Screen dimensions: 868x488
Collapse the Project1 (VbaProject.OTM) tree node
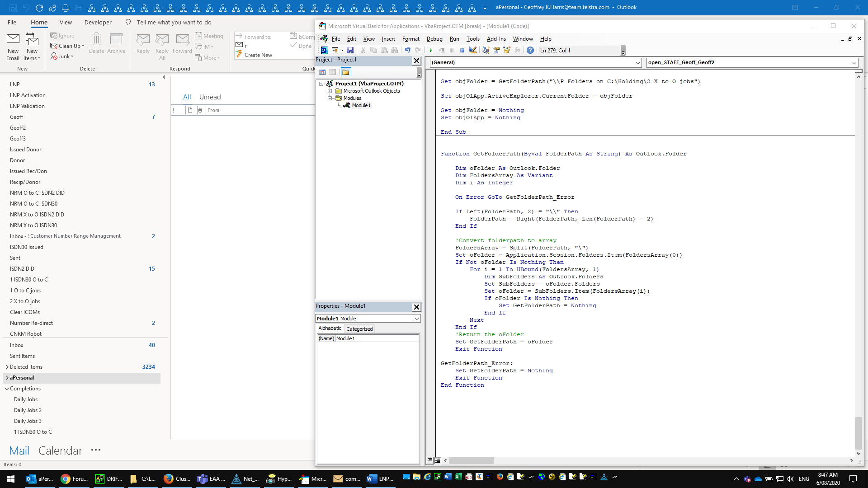[321, 84]
